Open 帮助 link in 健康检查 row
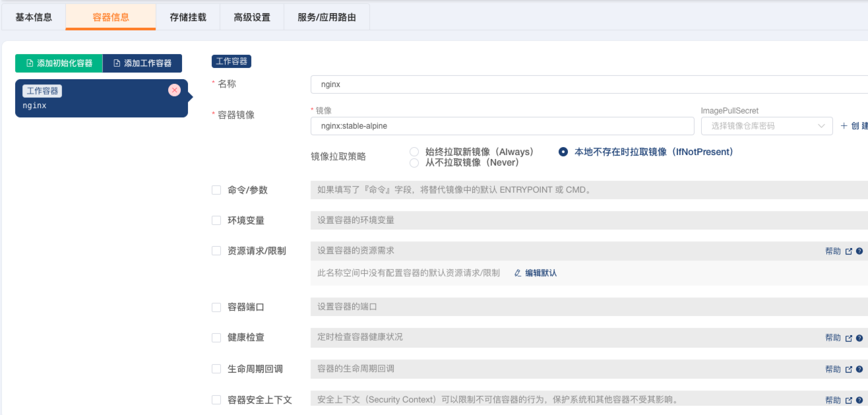The image size is (868, 415). (833, 338)
